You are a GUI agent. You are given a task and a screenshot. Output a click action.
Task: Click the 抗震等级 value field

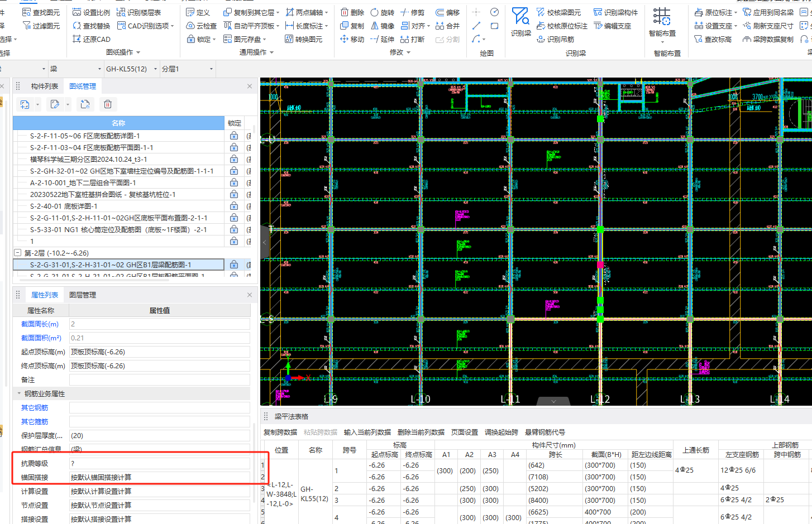tap(159, 464)
